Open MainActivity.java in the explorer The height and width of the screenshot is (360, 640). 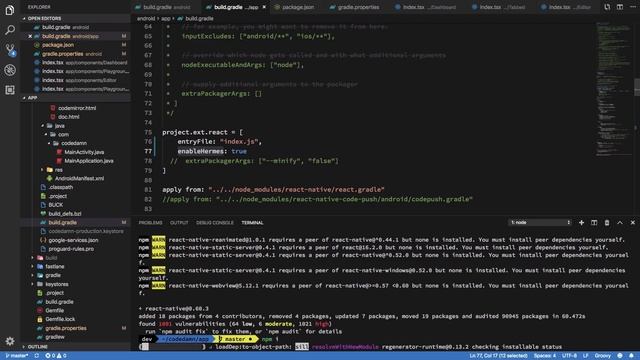tap(84, 152)
